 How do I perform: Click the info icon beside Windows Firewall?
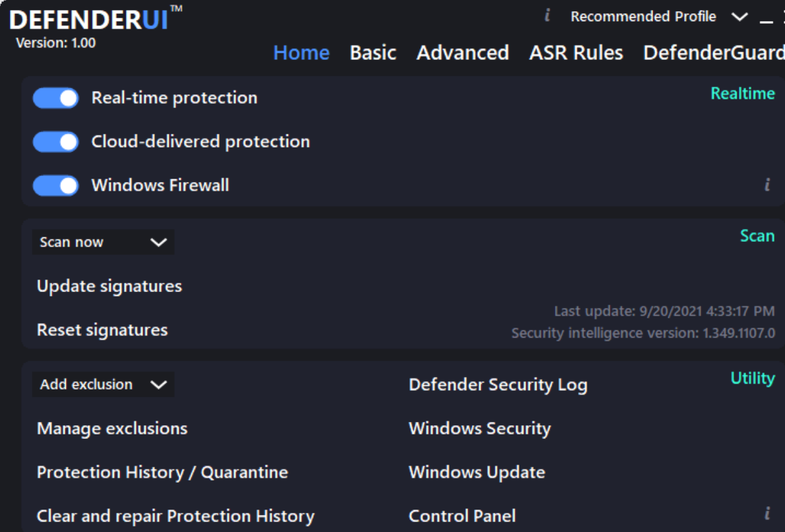(767, 186)
